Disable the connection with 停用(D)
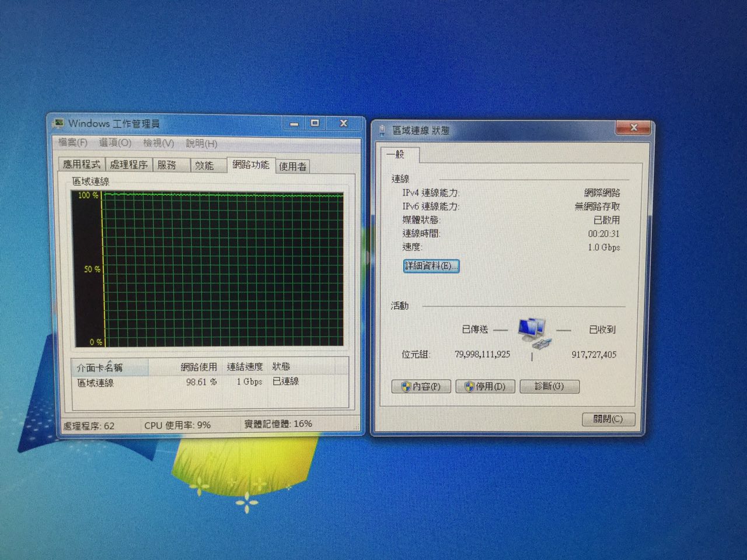The width and height of the screenshot is (747, 560). tap(485, 386)
